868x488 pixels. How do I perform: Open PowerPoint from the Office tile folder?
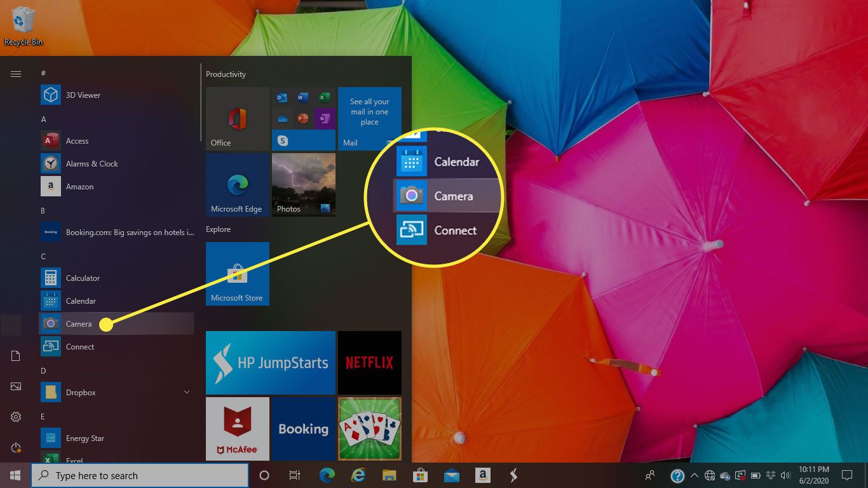[x=303, y=118]
